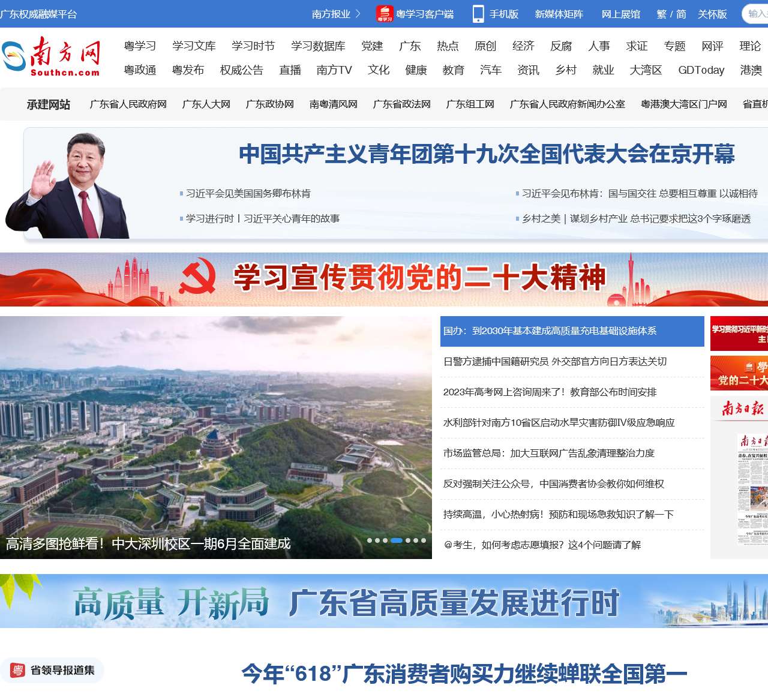Select 广东 in the navigation
Image resolution: width=768 pixels, height=700 pixels.
(x=410, y=46)
